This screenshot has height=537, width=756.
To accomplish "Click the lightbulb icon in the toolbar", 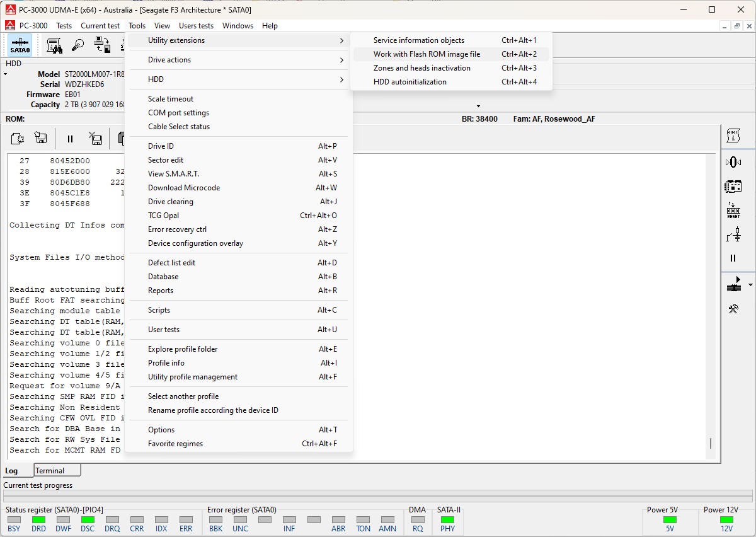I will point(78,45).
